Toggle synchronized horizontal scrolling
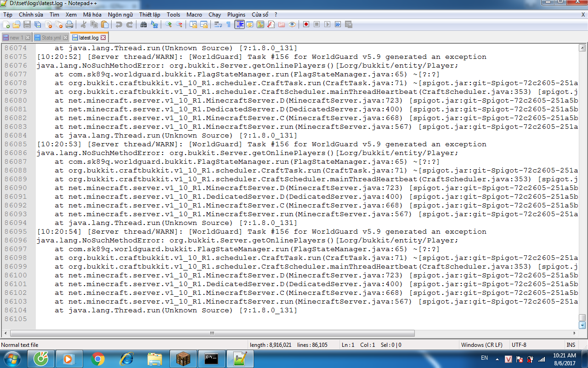The image size is (588, 368). pos(204,24)
